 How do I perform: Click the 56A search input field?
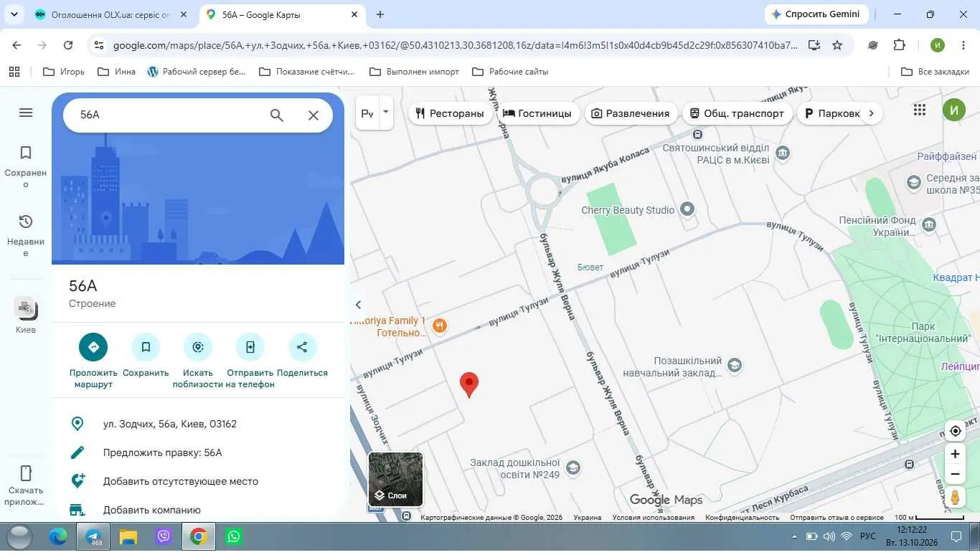tap(168, 115)
